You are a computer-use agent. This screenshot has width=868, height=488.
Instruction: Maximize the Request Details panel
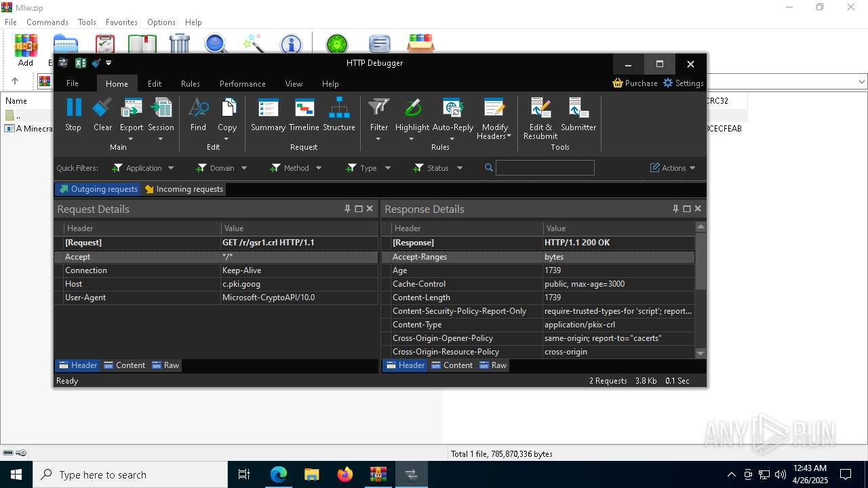359,209
